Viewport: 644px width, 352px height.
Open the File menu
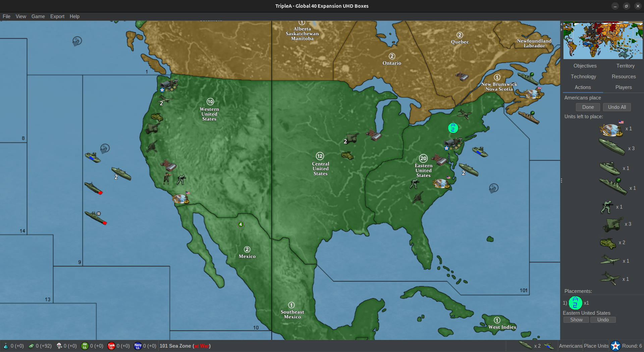pos(6,16)
